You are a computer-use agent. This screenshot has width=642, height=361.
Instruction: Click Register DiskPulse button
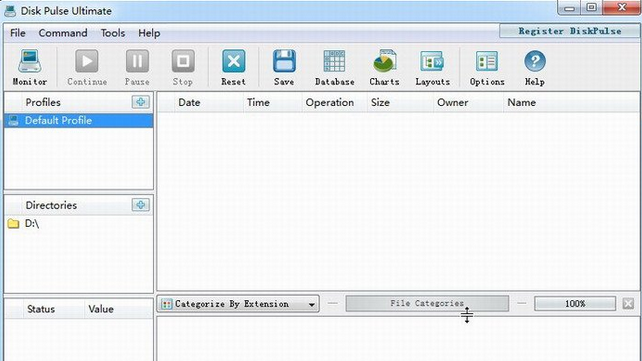coord(570,31)
